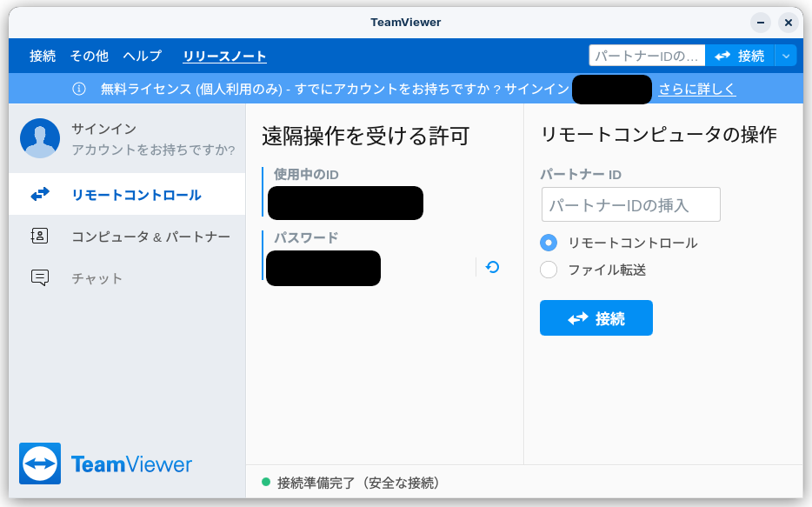
Task: Click the green connection status indicator
Action: click(266, 482)
